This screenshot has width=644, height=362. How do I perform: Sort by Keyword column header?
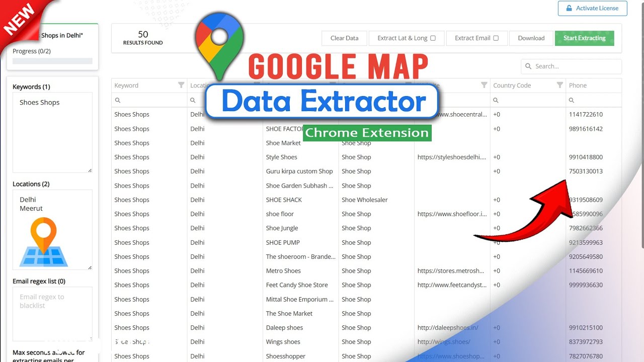126,85
